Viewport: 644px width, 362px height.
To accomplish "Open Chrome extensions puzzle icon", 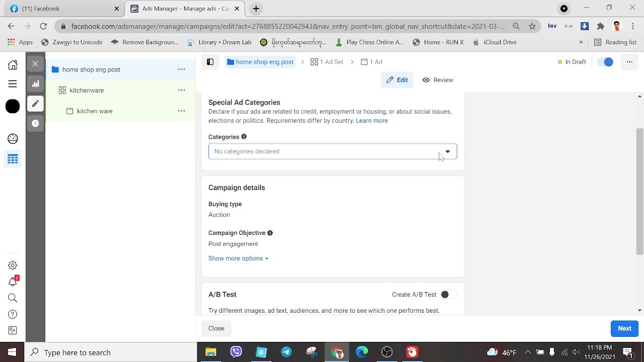I will coord(601,26).
